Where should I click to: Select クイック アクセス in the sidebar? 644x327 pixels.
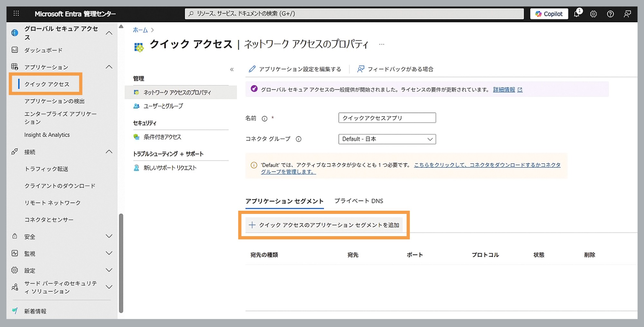click(x=46, y=84)
